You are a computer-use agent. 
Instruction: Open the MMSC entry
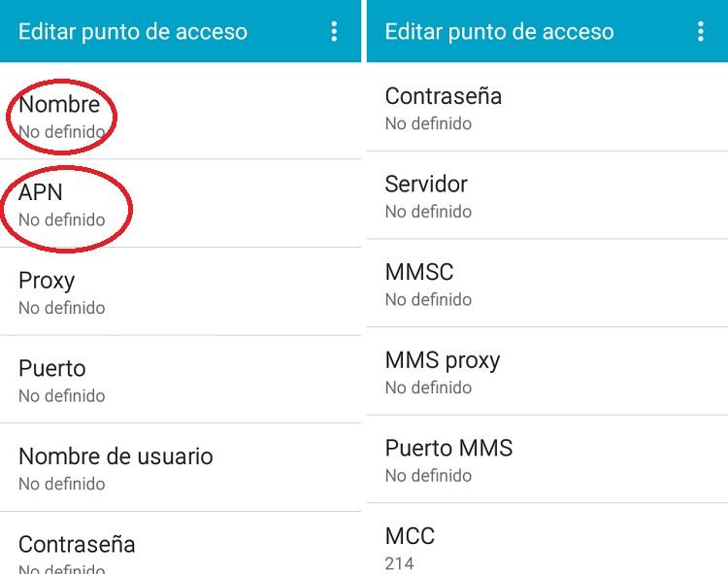(547, 283)
